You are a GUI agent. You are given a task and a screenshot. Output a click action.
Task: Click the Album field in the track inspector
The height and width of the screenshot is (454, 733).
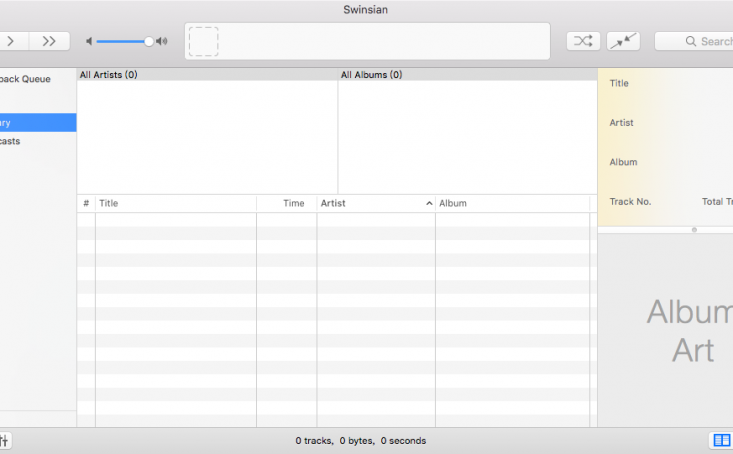(623, 162)
